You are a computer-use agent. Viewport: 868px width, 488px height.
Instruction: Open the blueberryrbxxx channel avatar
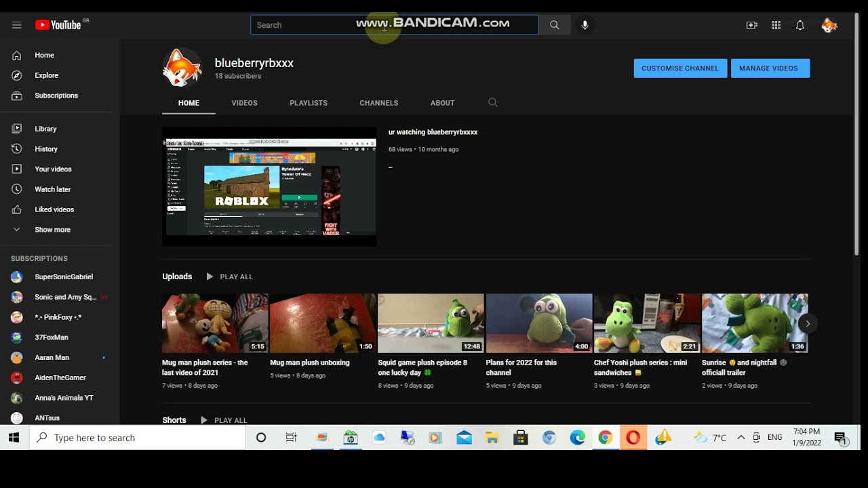tap(182, 67)
